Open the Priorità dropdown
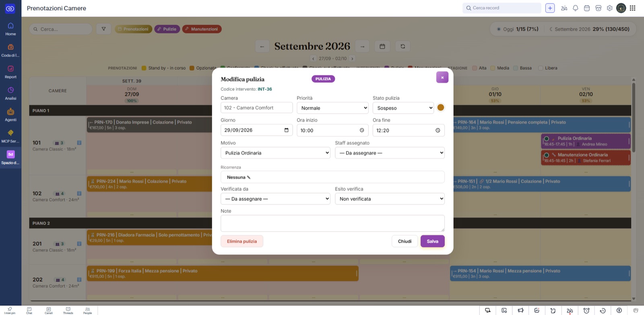This screenshot has height=315, width=644. (x=332, y=108)
